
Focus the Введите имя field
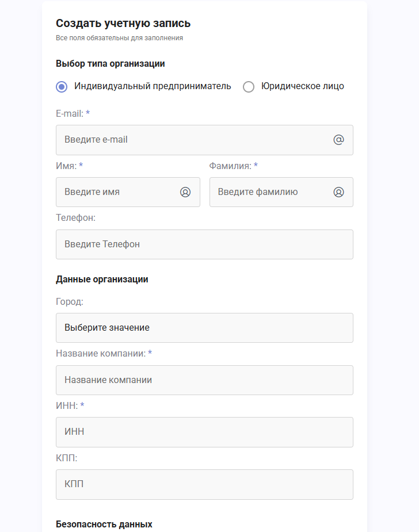click(x=128, y=192)
